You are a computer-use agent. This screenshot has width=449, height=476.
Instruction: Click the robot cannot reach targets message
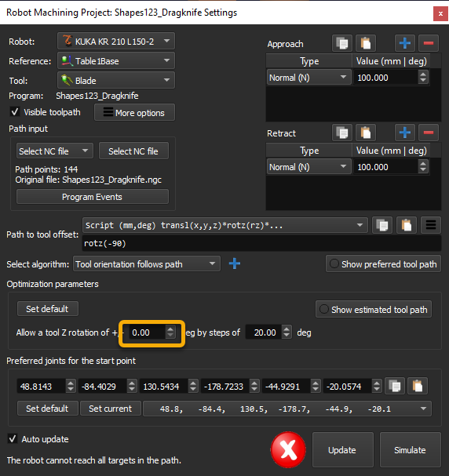coord(94,460)
